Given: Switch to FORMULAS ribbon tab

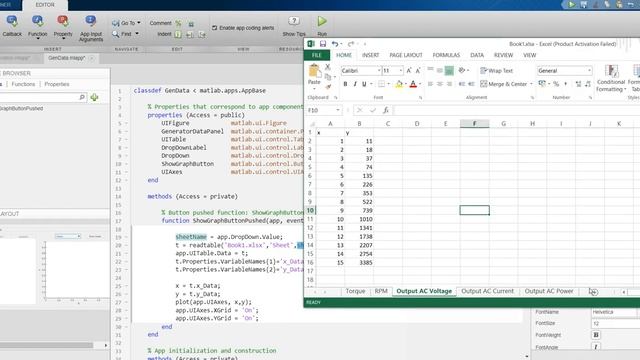Looking at the screenshot, I should (x=446, y=55).
